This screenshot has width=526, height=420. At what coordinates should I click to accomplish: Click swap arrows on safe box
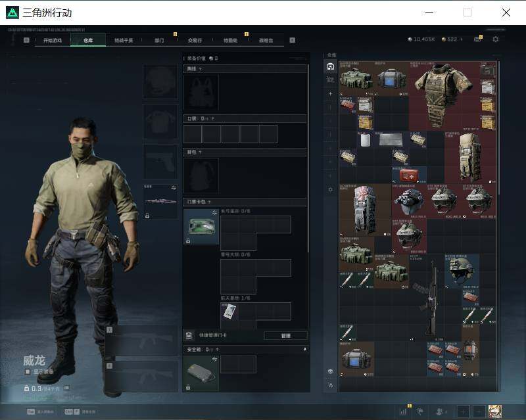click(214, 360)
